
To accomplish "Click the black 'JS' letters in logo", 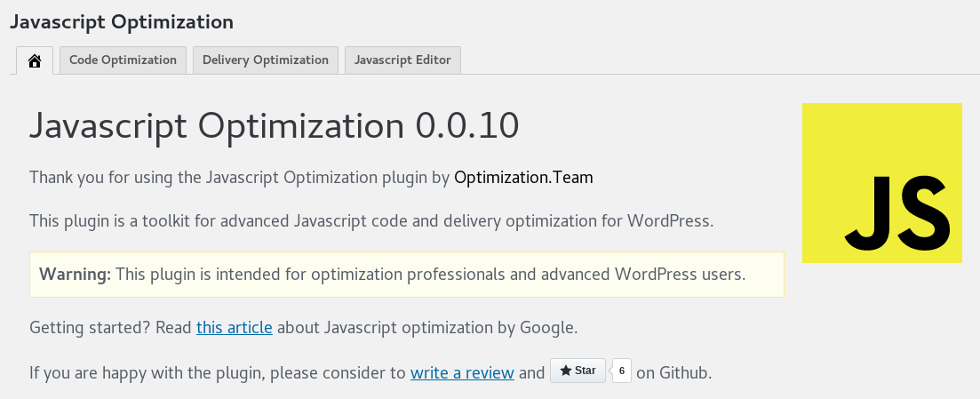I will 896,213.
